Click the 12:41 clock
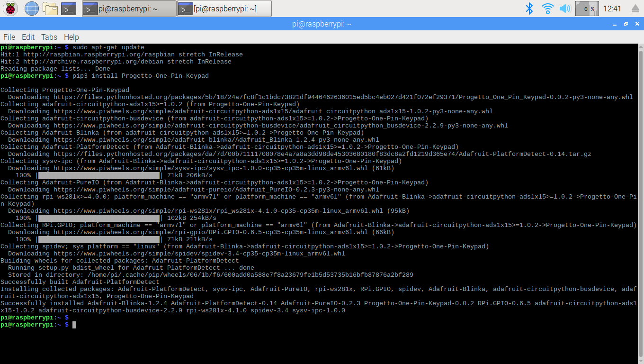Image resolution: width=644 pixels, height=364 pixels. click(x=612, y=9)
